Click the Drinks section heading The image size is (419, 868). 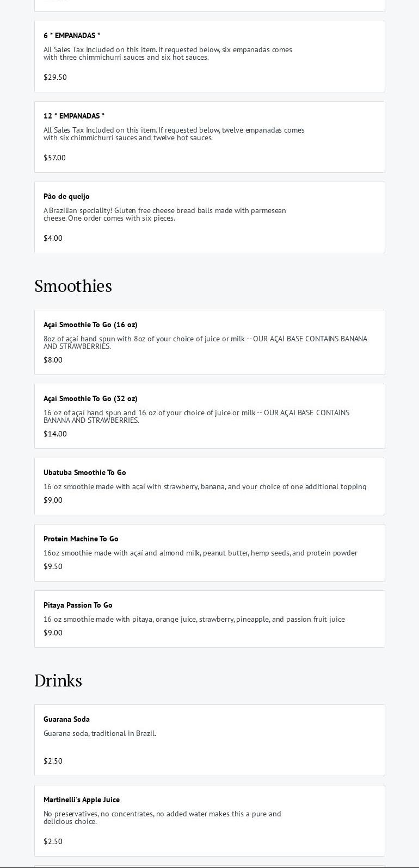click(58, 680)
